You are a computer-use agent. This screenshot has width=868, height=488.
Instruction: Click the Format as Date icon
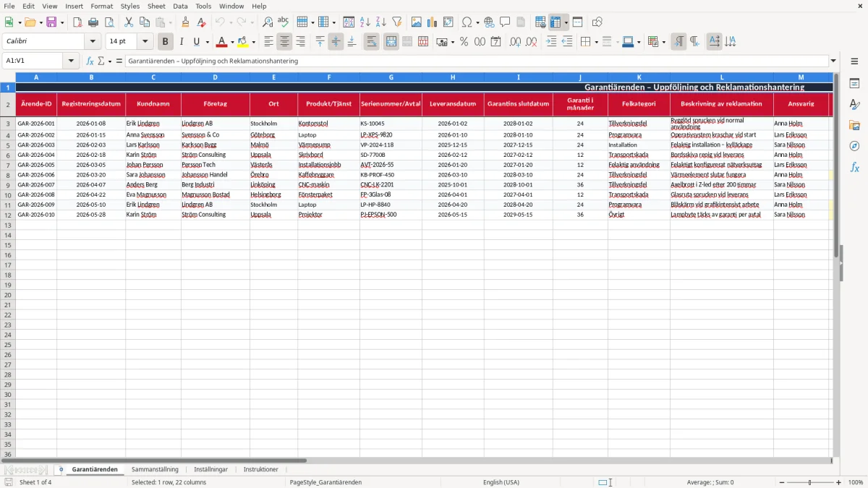tap(495, 42)
